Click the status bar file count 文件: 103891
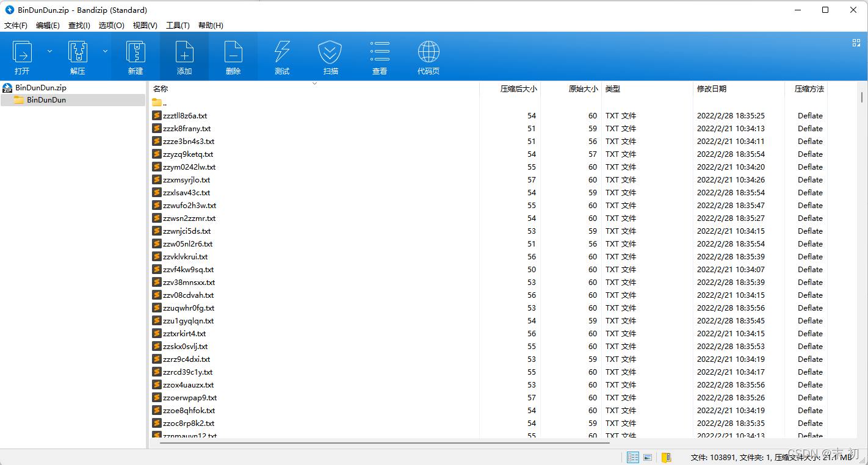This screenshot has height=465, width=868. click(x=713, y=457)
